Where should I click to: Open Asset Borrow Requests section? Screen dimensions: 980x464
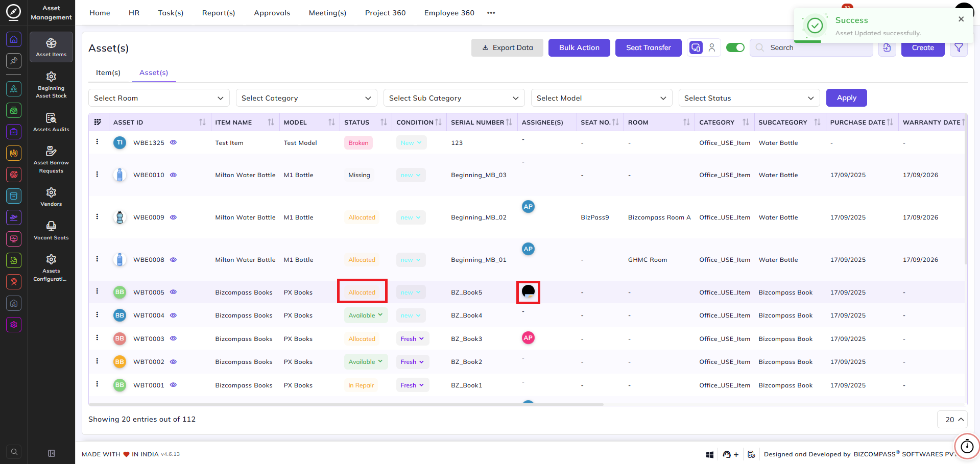pos(51,159)
